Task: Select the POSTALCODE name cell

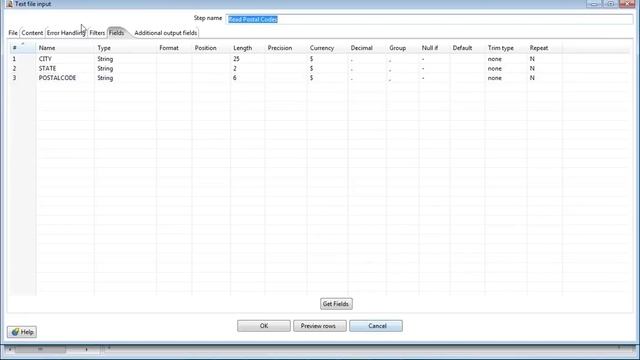Action: (65, 78)
